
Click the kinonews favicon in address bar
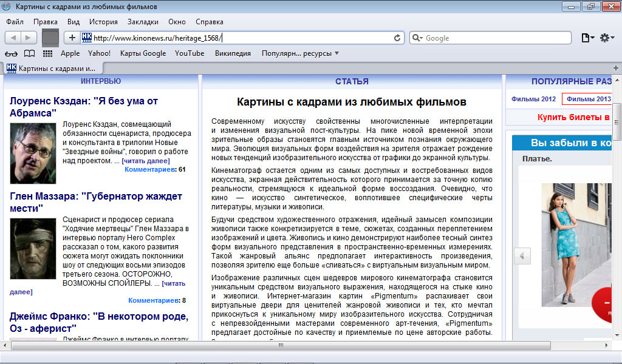point(86,38)
